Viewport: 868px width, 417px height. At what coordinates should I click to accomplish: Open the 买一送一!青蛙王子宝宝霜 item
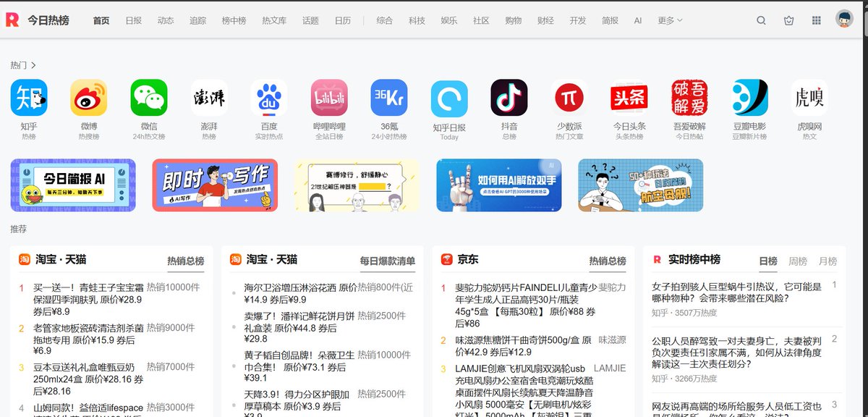pyautogui.click(x=88, y=299)
